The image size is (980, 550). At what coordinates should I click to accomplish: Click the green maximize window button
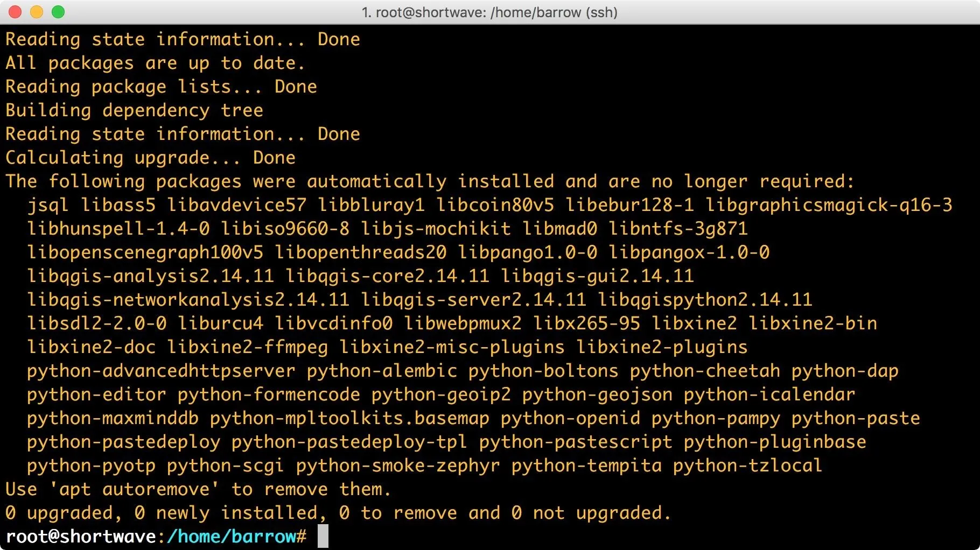[x=58, y=12]
